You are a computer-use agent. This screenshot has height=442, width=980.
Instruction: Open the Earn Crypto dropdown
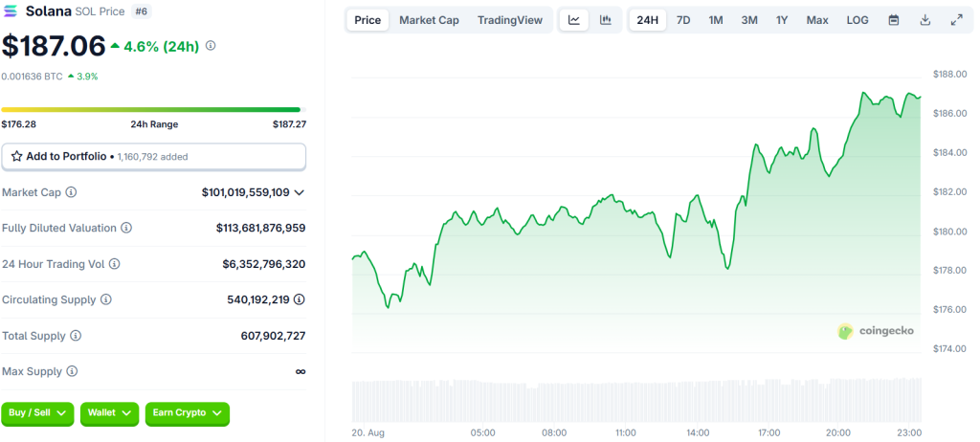(188, 413)
